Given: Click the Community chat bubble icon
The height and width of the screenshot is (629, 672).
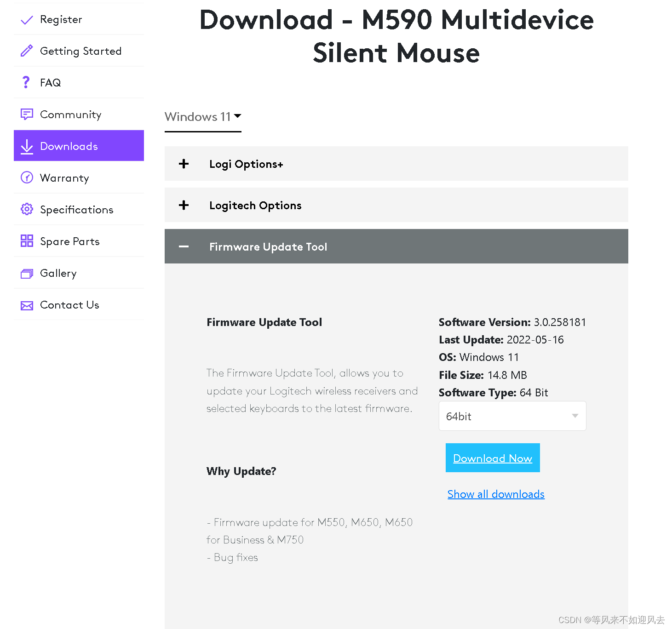Looking at the screenshot, I should (27, 114).
